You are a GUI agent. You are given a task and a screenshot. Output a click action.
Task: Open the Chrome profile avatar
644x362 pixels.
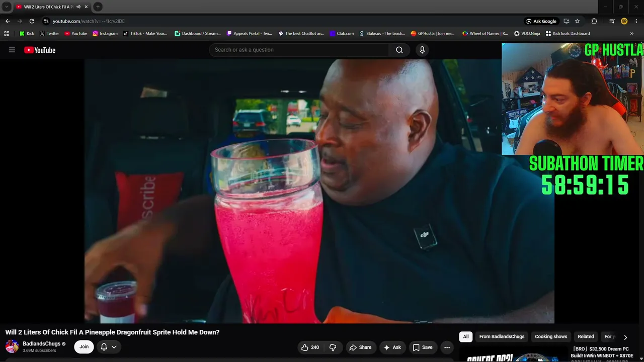coord(624,21)
